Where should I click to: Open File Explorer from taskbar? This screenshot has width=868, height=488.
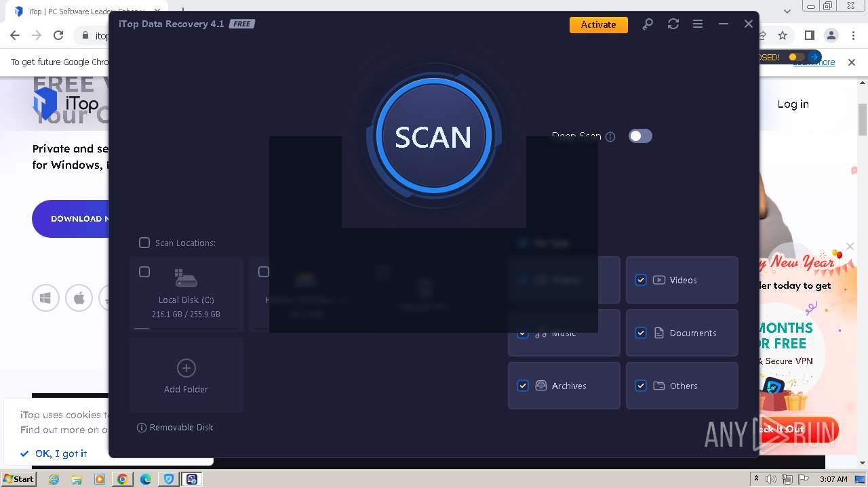tap(77, 479)
